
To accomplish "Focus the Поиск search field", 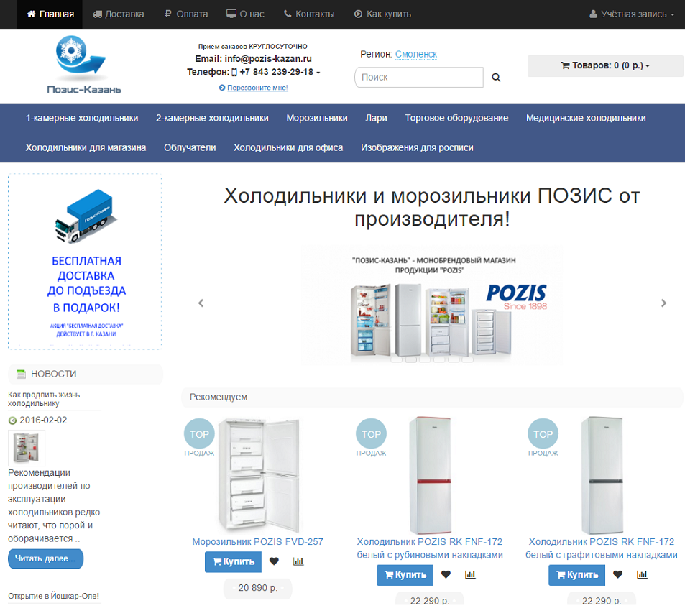I will click(x=419, y=78).
